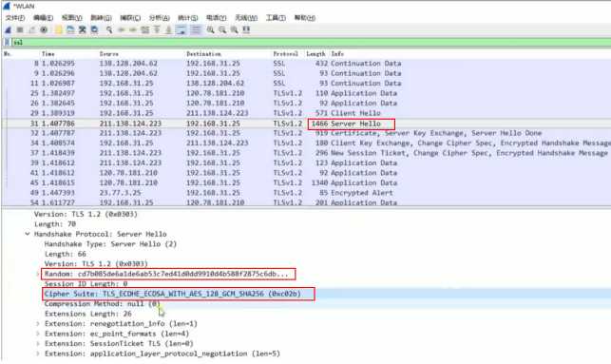This screenshot has height=364, width=611.
Task: Select packet 45 Application Data length 1340
Action: pos(306,182)
